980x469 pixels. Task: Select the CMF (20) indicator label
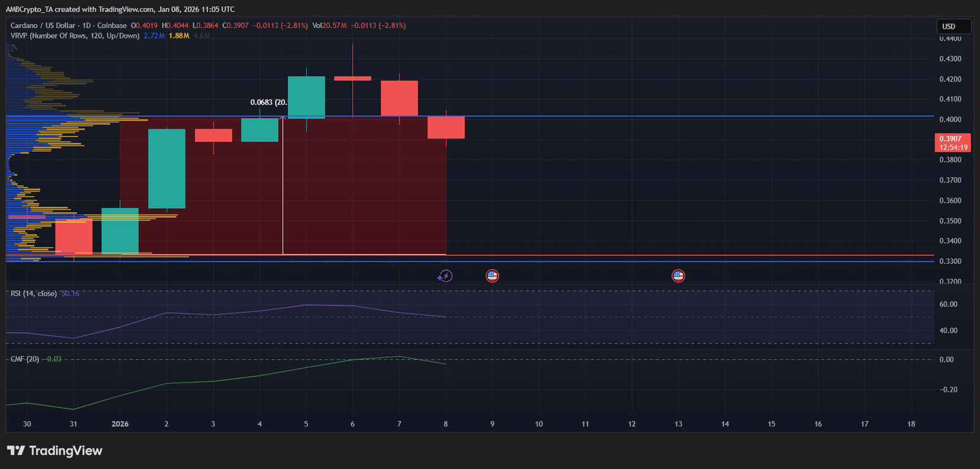click(25, 359)
